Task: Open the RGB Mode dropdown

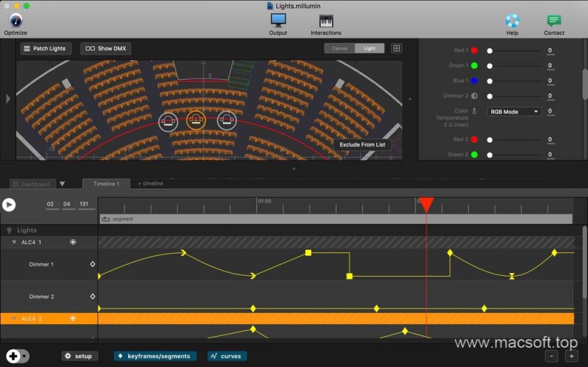Action: tap(515, 112)
